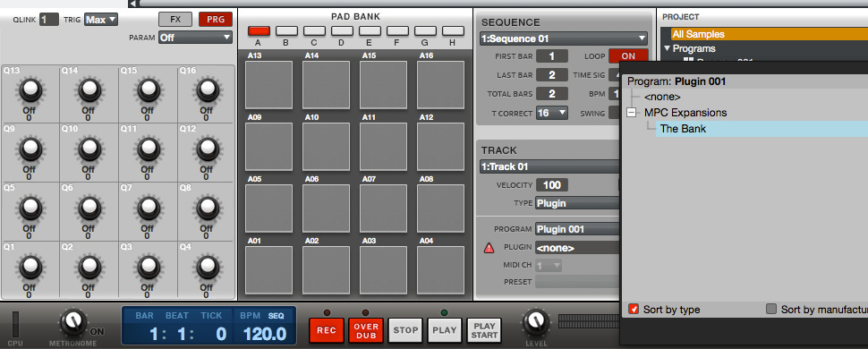Tap pad A13
Screen dimensions: 868x349
click(269, 85)
